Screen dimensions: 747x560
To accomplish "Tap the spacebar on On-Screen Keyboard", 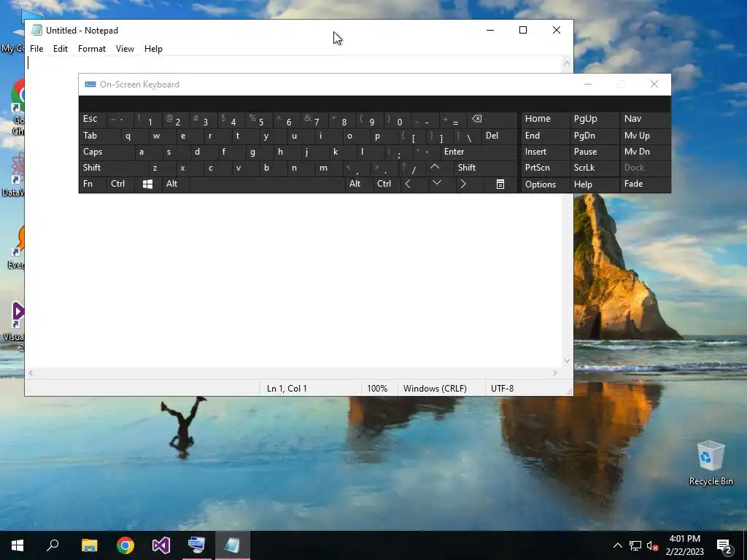I will coord(267,184).
